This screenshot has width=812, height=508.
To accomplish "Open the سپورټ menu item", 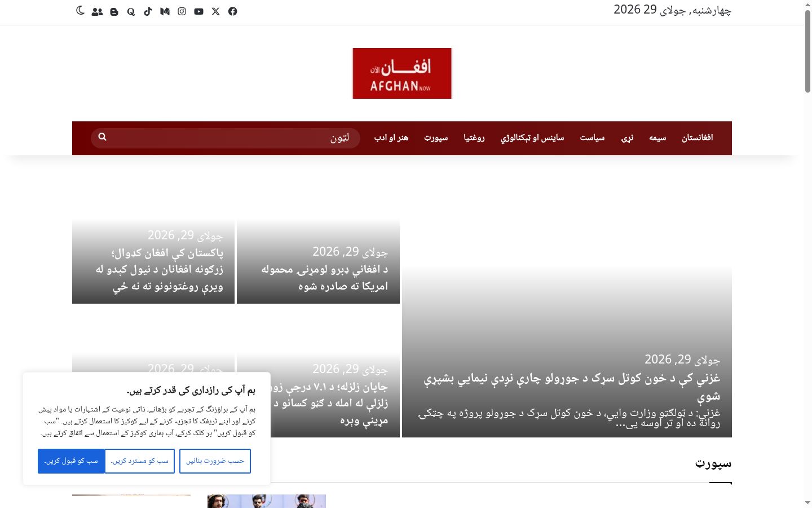I will [x=436, y=138].
